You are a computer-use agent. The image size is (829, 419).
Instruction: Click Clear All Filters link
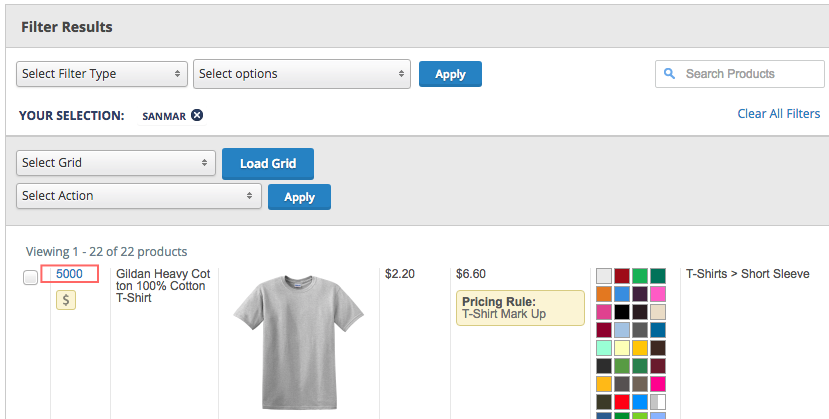(x=779, y=114)
